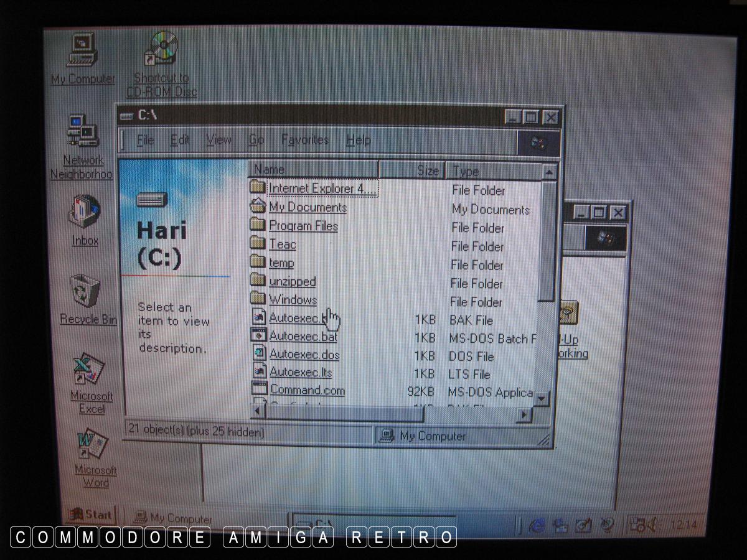Open the Windows folder
Image resolution: width=747 pixels, height=560 pixels.
point(293,300)
